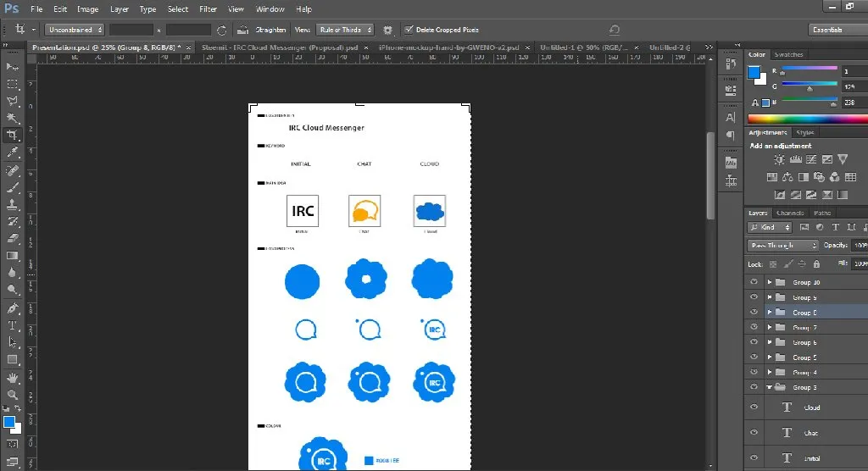Click the Opacity value field
Screen dimensions: 868x471
860,245
